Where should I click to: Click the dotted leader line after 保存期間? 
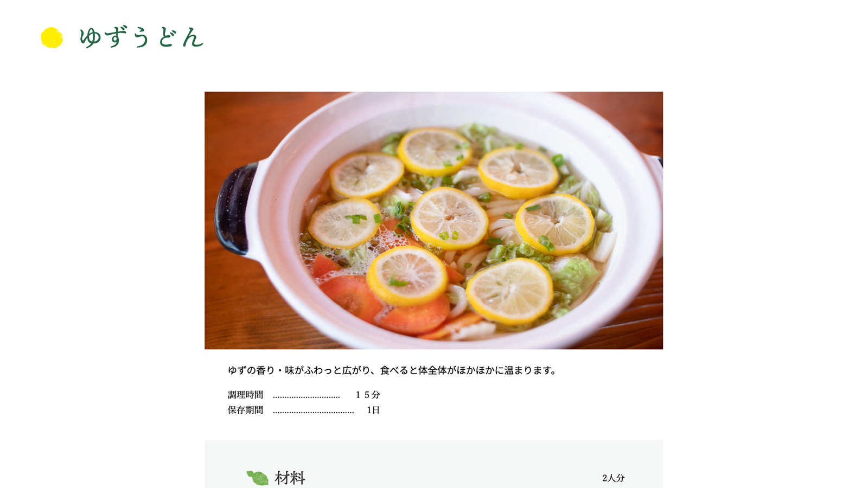(314, 412)
